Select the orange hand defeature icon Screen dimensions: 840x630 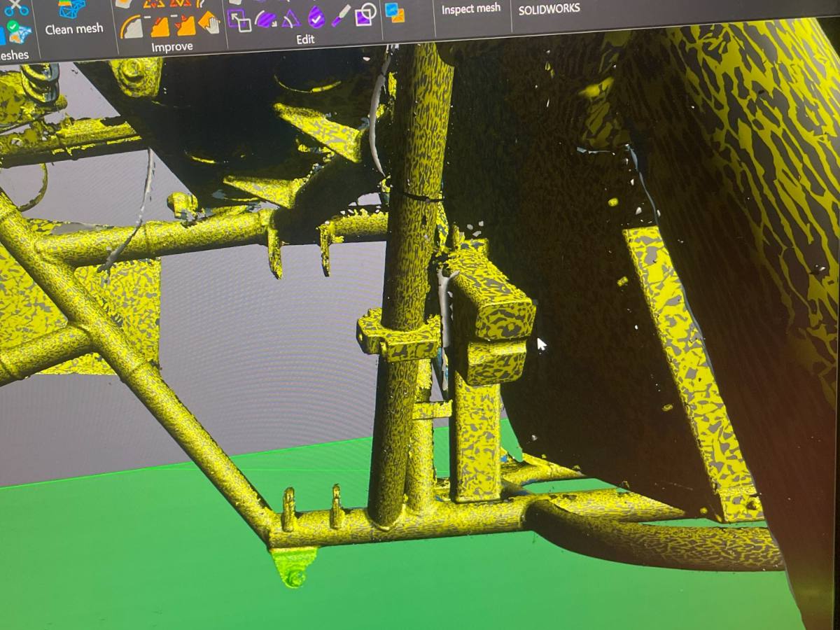coord(210,22)
